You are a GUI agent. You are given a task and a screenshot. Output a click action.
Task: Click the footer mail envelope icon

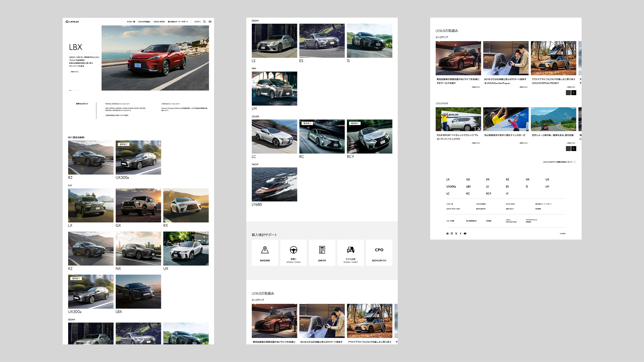447,234
